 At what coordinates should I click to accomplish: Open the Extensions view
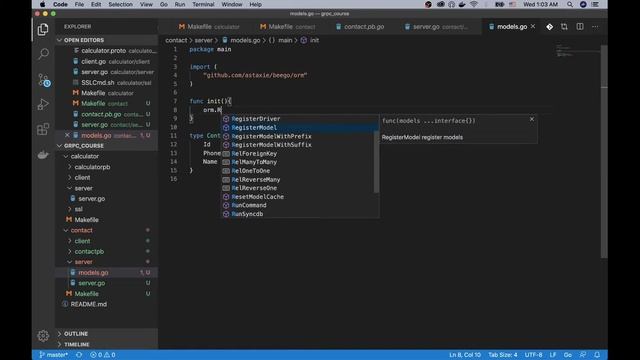click(x=43, y=129)
